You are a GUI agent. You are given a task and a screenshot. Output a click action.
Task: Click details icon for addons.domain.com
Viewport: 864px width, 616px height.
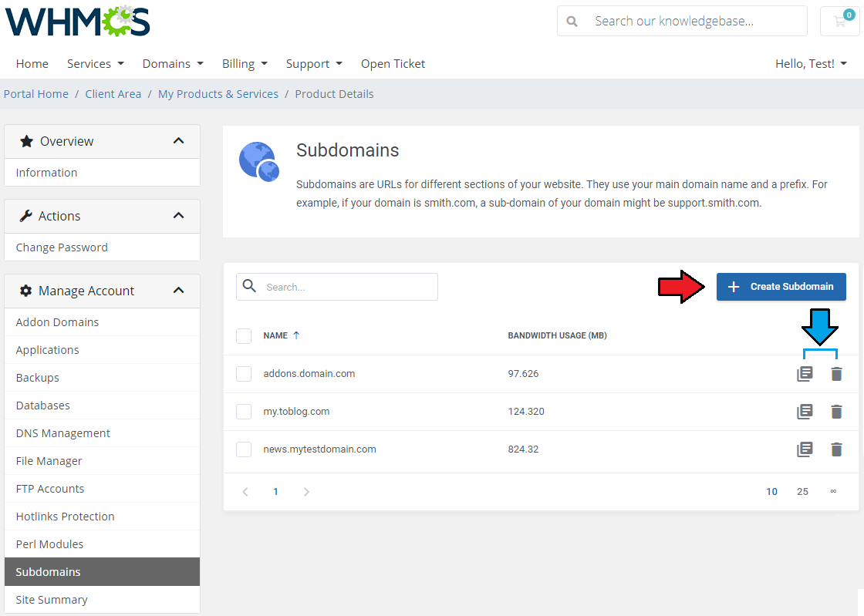pos(805,374)
